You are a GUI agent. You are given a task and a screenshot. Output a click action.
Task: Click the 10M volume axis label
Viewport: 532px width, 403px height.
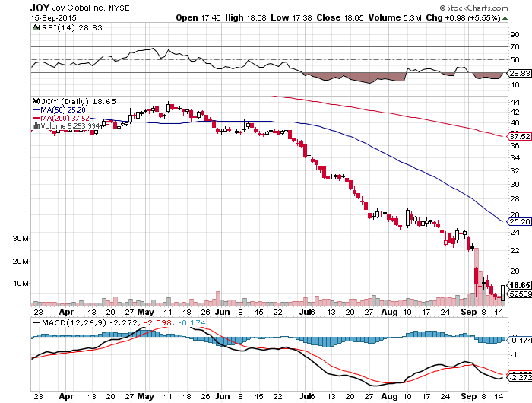21,283
